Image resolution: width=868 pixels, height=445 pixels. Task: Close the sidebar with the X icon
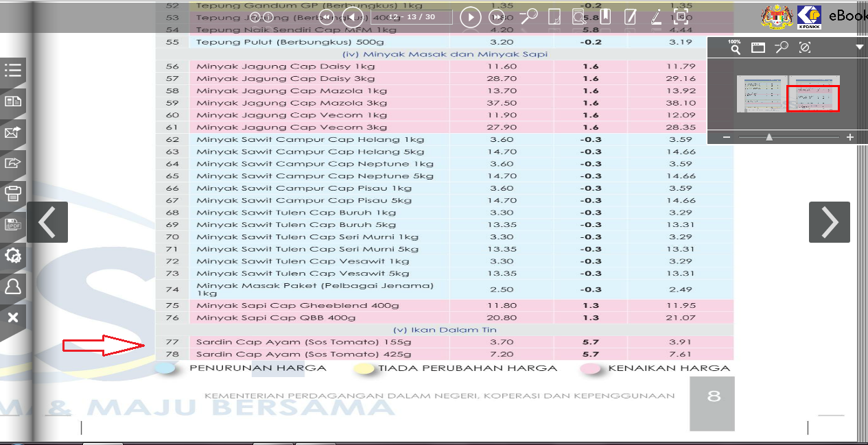click(13, 317)
